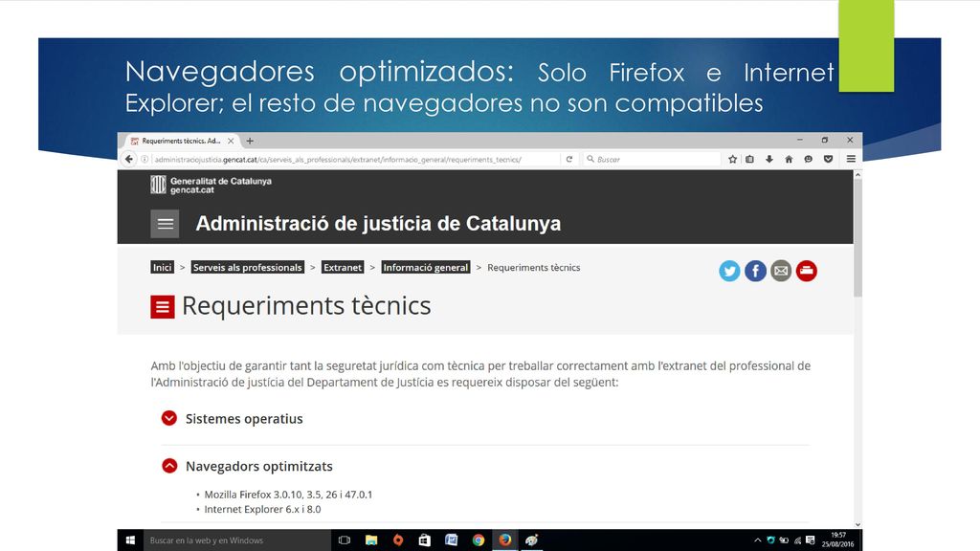
Task: Share the page on Facebook
Action: [x=755, y=271]
